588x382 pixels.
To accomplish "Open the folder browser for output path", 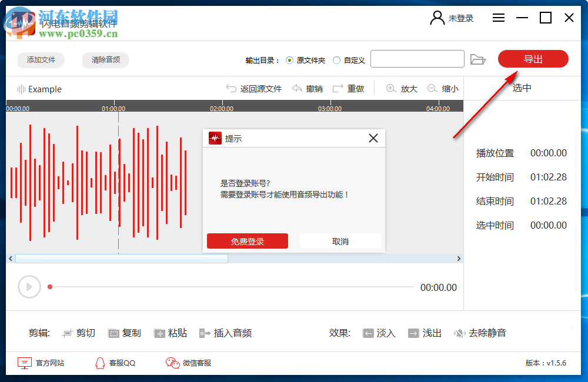I will point(478,59).
